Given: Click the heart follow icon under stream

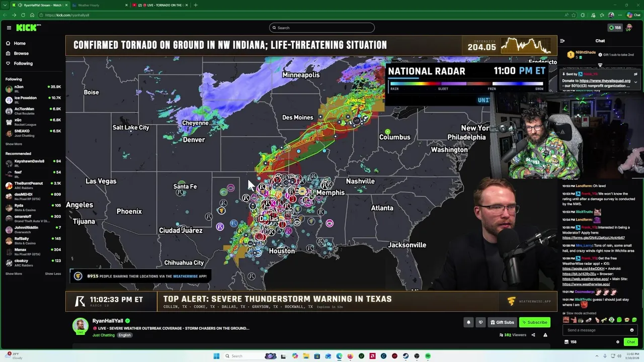Looking at the screenshot, I should click(x=480, y=322).
